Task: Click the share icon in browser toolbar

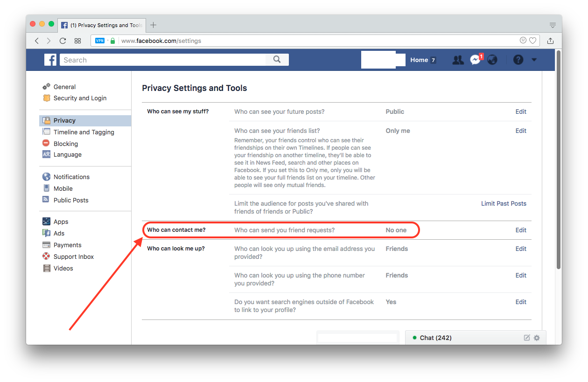Action: [551, 41]
